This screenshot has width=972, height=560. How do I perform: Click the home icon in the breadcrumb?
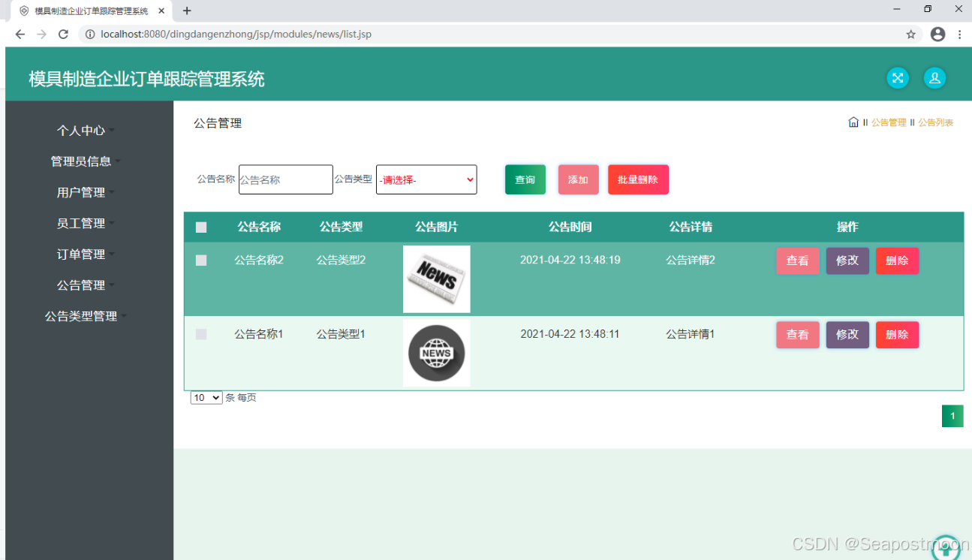(x=853, y=121)
